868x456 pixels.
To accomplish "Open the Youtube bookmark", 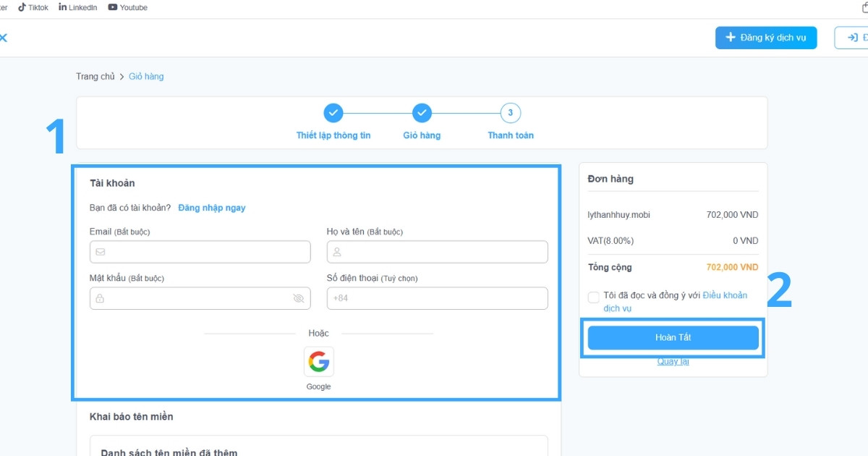I will coord(127,7).
